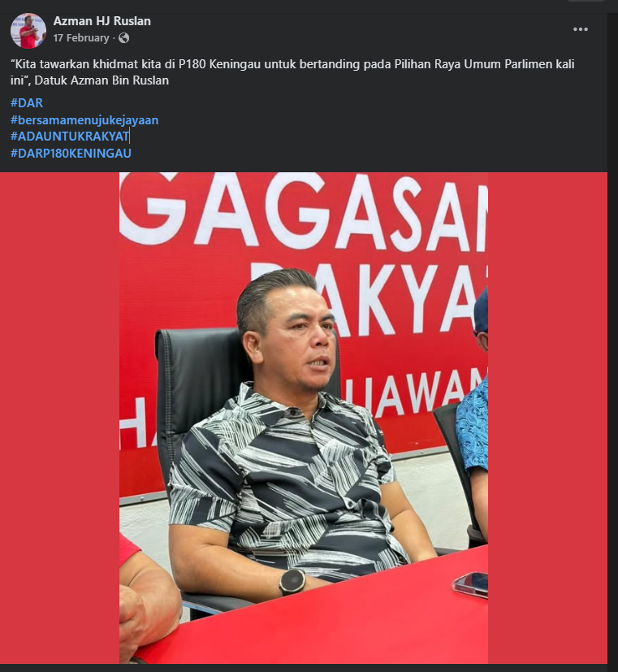618x672 pixels.
Task: Select the #ADAUNTUKRAKYAT hashtag
Action: tap(69, 137)
